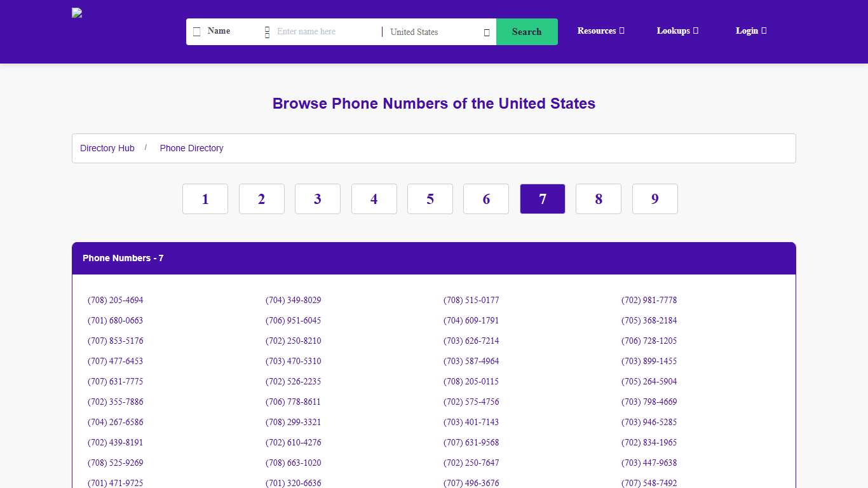Click the green Search button
868x488 pixels.
pos(527,32)
